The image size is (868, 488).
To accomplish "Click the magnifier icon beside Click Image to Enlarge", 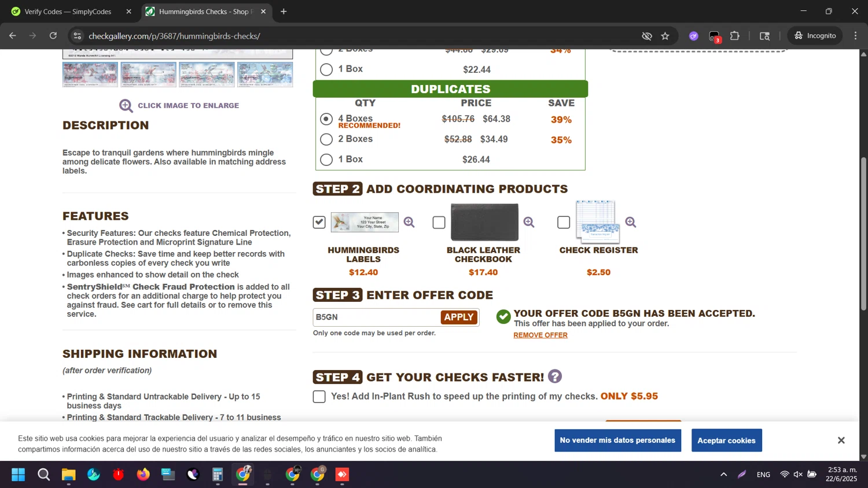I will click(126, 106).
